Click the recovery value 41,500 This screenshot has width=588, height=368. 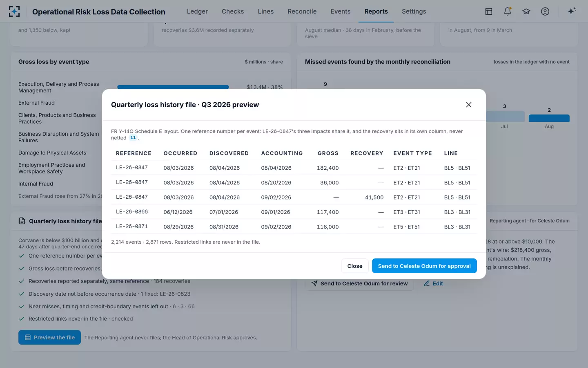point(374,197)
